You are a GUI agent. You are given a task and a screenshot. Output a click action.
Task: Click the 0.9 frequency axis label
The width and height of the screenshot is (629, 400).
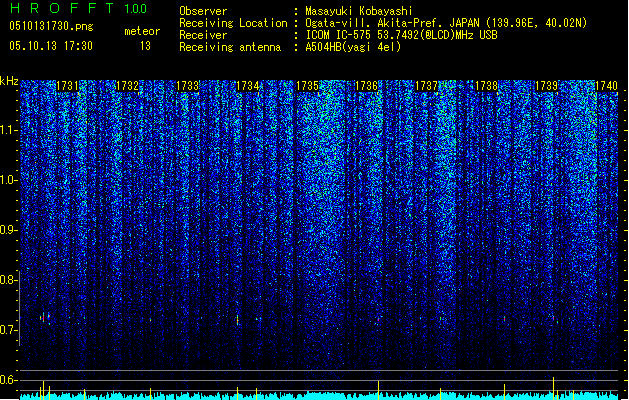coord(8,230)
